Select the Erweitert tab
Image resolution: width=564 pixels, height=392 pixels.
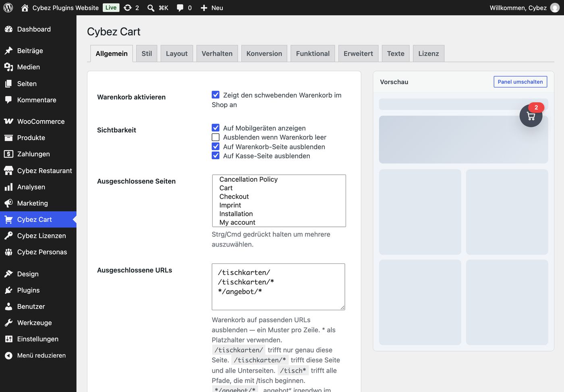358,54
